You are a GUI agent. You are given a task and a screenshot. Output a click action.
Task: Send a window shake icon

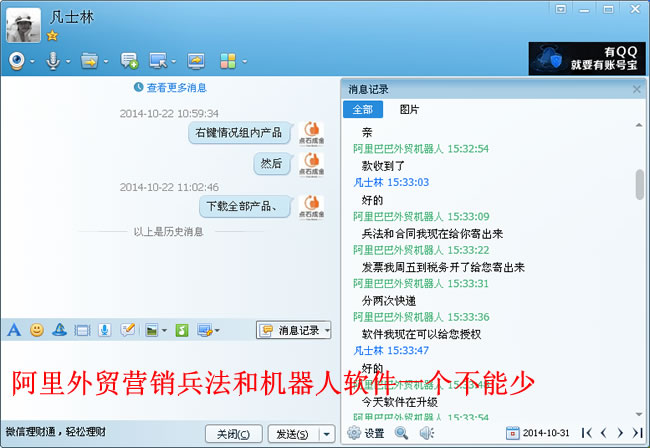click(x=82, y=330)
